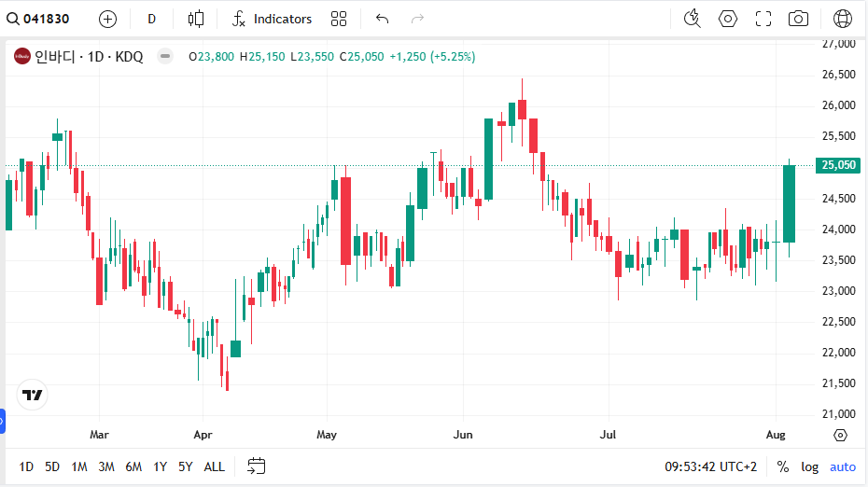This screenshot has width=868, height=487.
Task: Toggle percent scale mode
Action: (x=783, y=467)
